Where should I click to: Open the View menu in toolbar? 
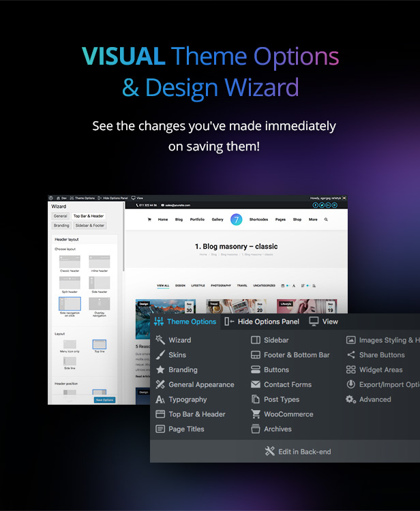click(323, 322)
